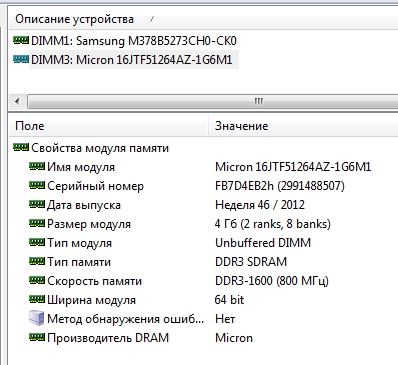Click the serial value FB7D4EB2h (2991488507)
This screenshot has height=365, width=398.
(x=280, y=186)
